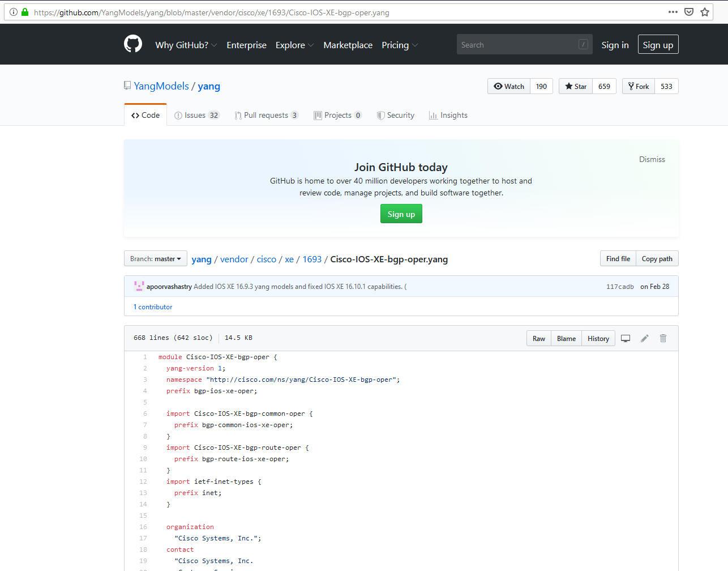Open commit 117cadb
This screenshot has width=728, height=571.
620,287
